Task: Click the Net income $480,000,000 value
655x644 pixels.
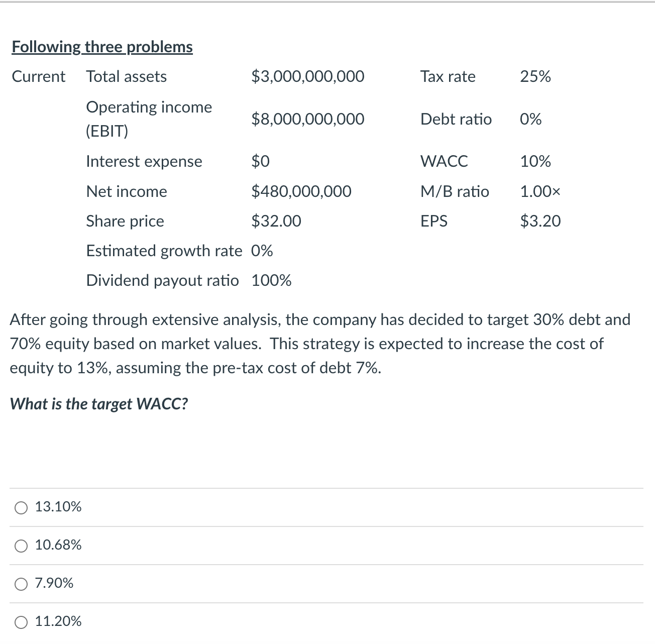Action: [302, 191]
